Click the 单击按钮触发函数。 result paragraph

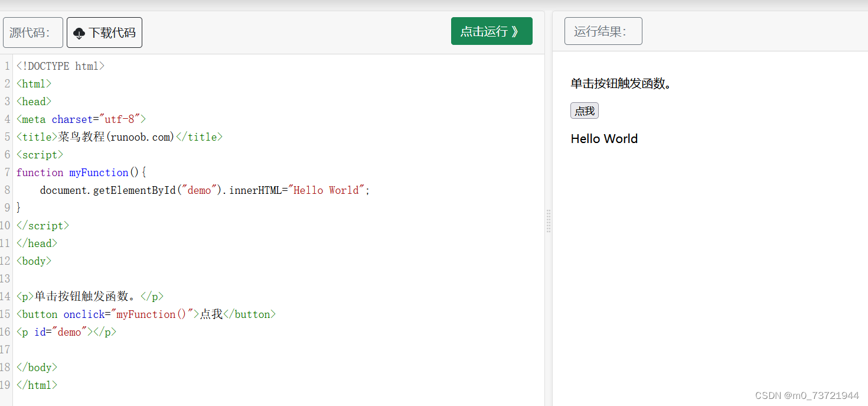coord(621,83)
